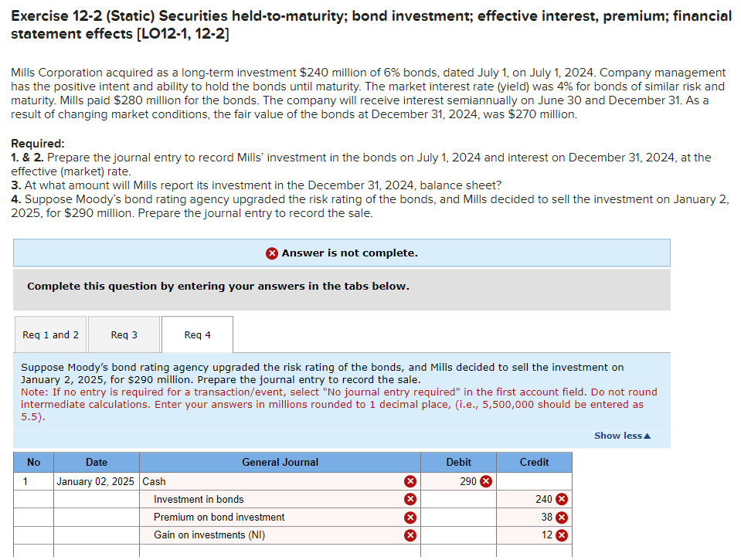Click the error icon next to Investment in bonds
The image size is (741, 560).
pyautogui.click(x=410, y=499)
